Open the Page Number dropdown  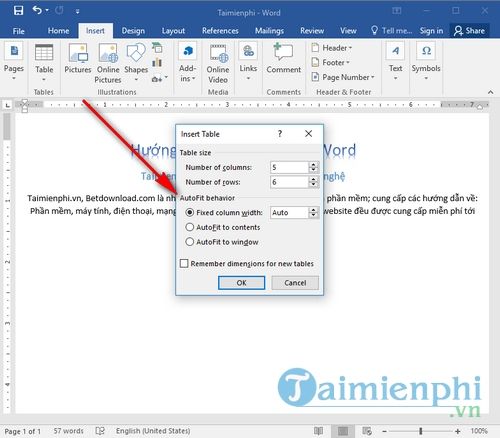click(x=343, y=77)
